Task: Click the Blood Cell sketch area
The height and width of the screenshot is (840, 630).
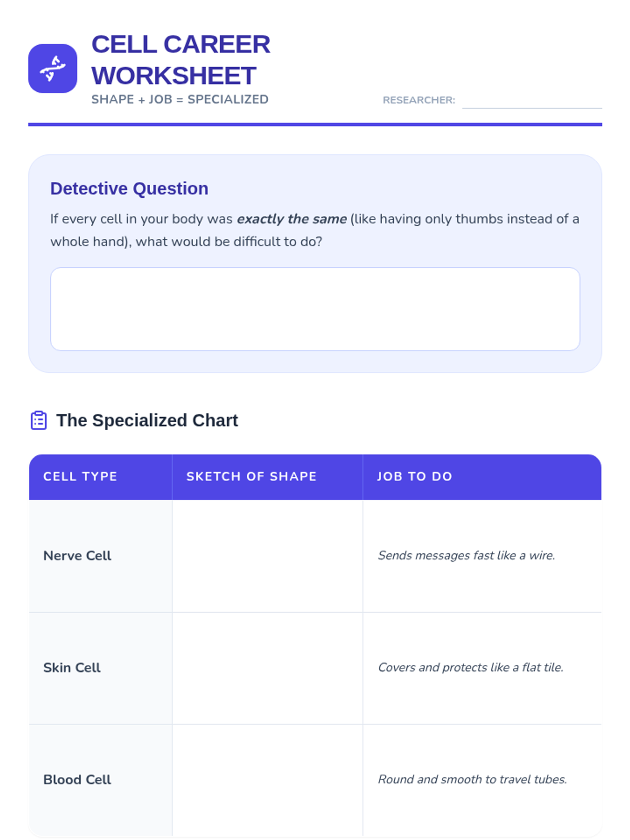Action: tap(267, 780)
